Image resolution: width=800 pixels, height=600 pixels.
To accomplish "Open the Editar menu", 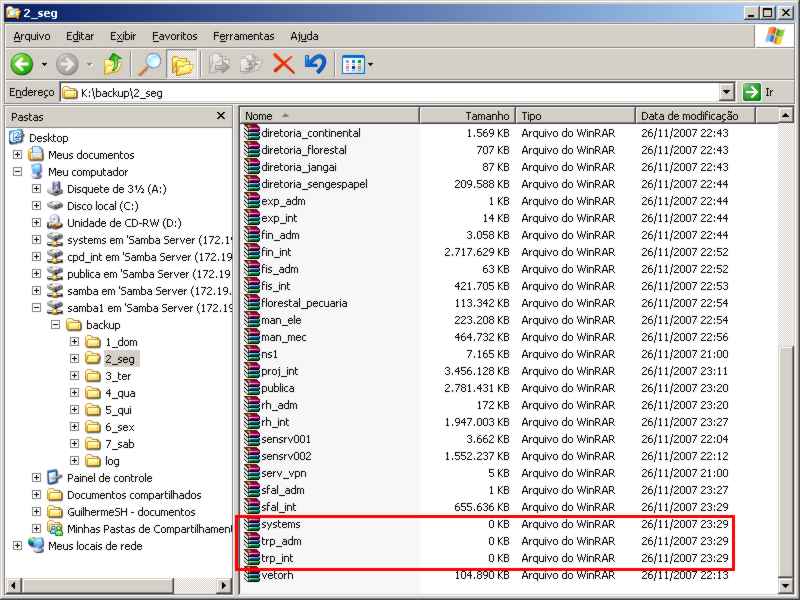I will click(x=80, y=36).
